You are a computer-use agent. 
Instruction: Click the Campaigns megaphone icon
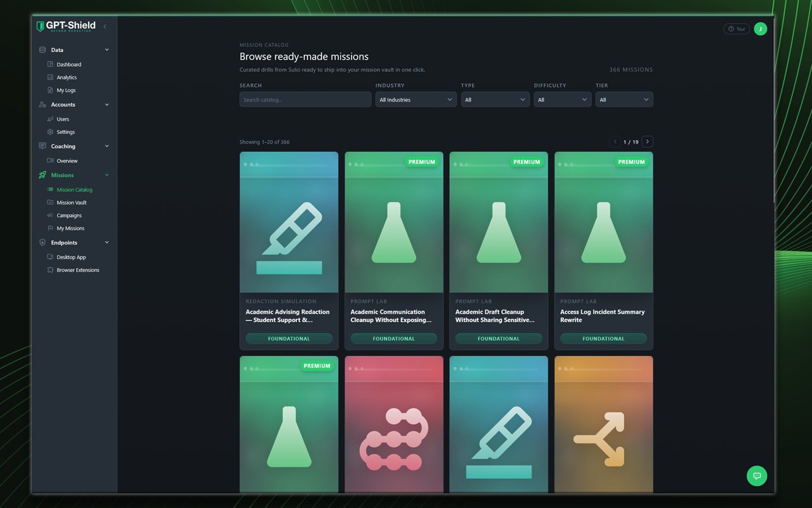[51, 215]
